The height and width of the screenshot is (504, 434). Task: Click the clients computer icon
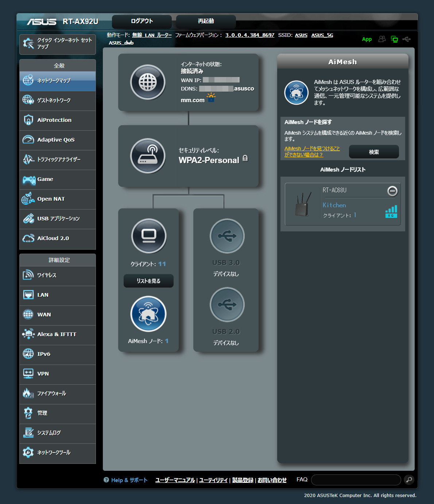149,236
